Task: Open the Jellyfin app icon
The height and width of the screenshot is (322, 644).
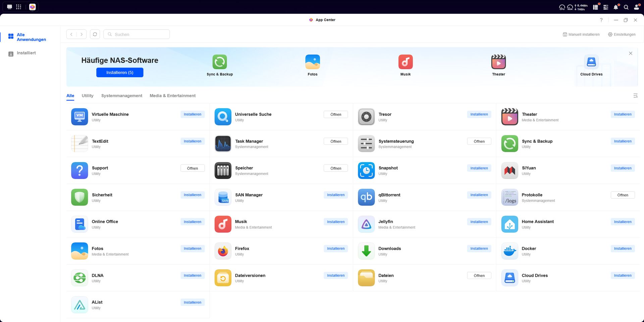Action: pyautogui.click(x=366, y=224)
